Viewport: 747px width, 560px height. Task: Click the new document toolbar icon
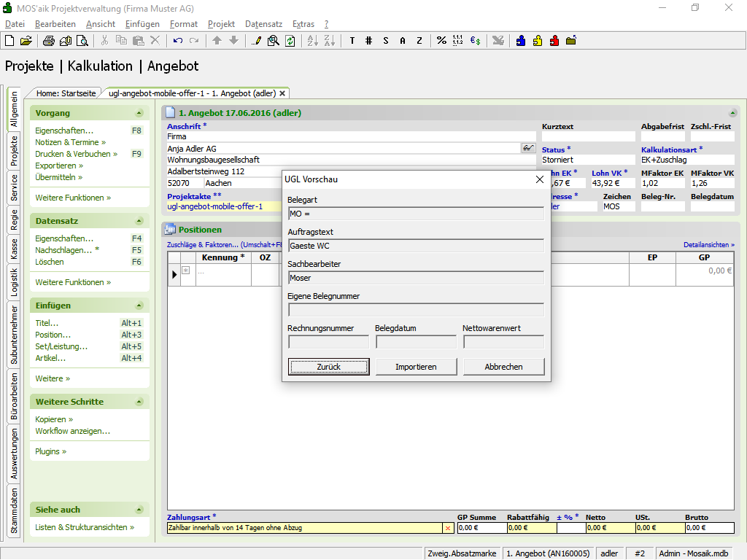pyautogui.click(x=9, y=41)
